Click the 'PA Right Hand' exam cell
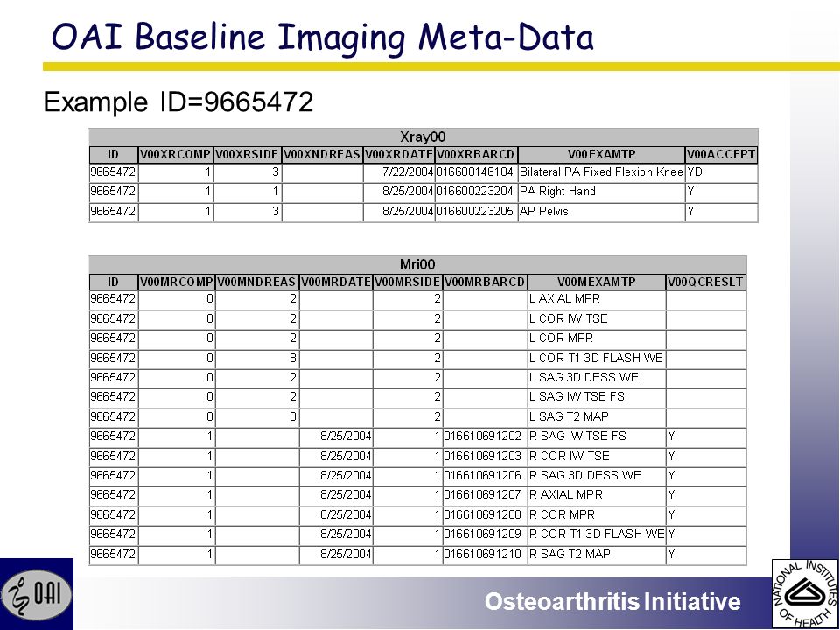 pyautogui.click(x=602, y=192)
